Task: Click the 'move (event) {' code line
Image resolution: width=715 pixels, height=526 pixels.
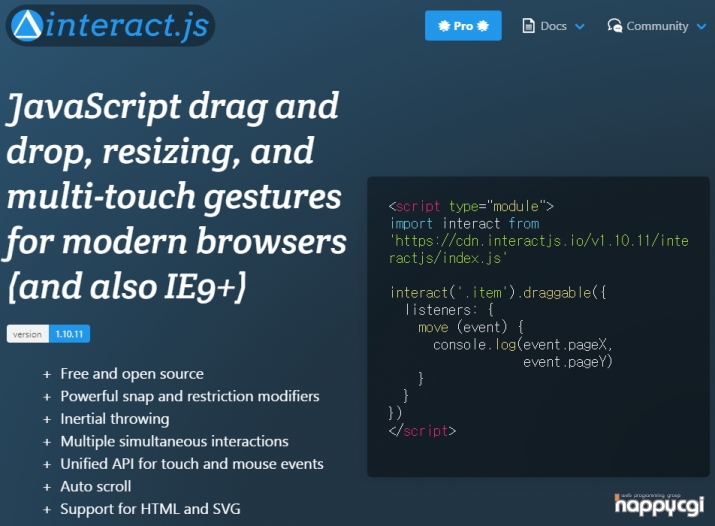Action: (x=471, y=327)
